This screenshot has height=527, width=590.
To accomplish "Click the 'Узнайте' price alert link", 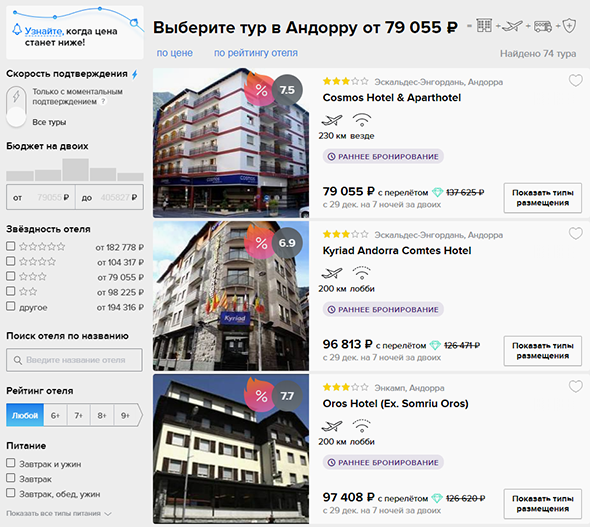I will click(44, 31).
